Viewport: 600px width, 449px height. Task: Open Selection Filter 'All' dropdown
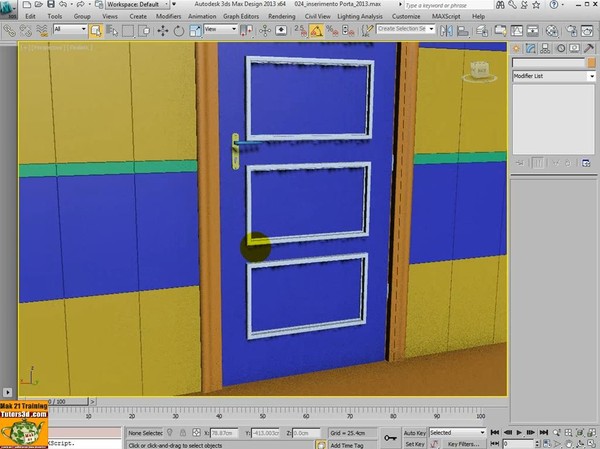point(70,29)
